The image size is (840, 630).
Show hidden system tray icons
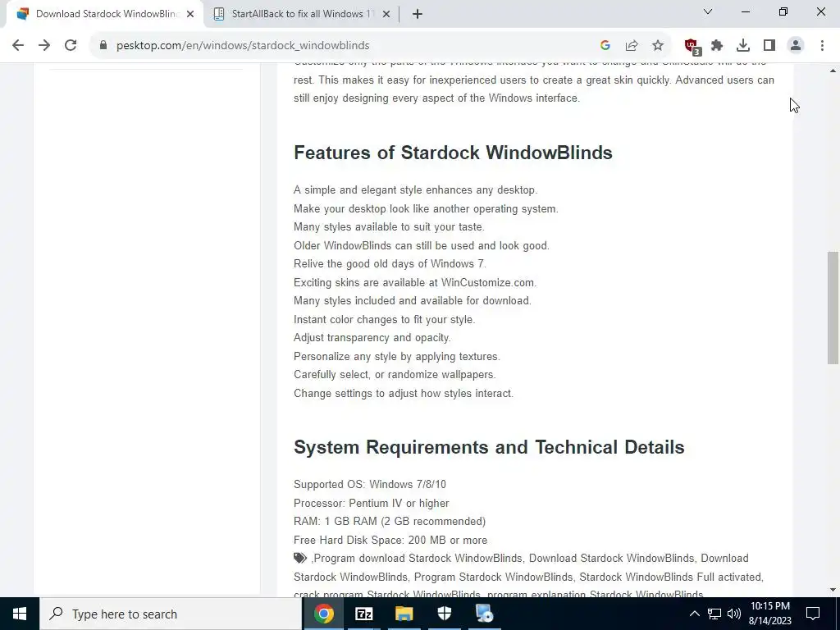[x=694, y=614]
